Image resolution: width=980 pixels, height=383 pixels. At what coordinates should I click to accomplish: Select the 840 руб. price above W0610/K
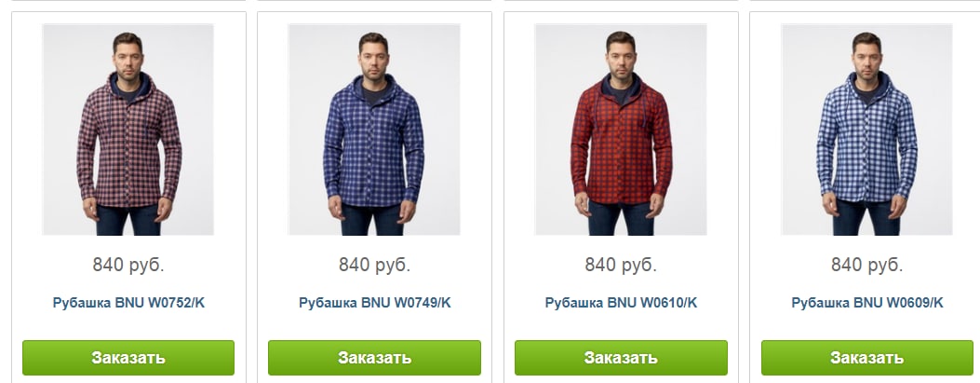621,266
